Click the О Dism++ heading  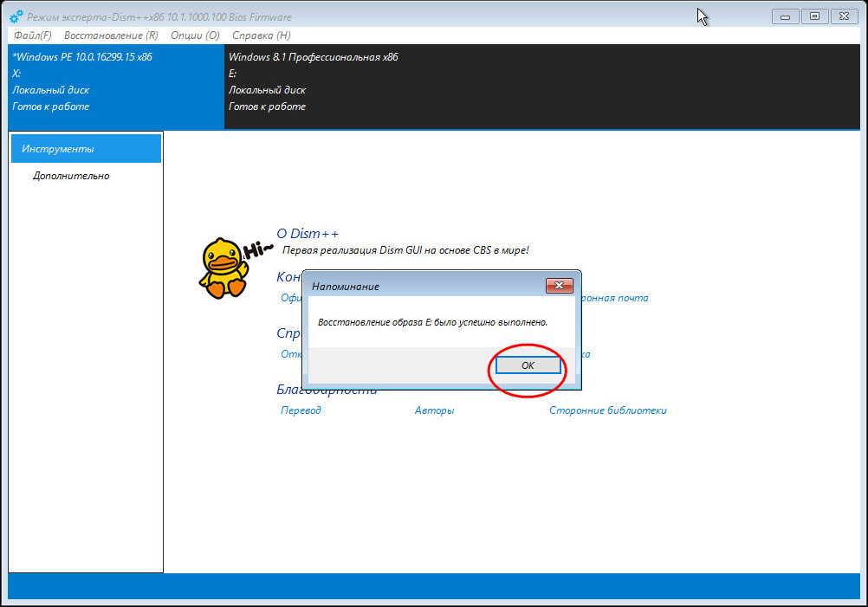coord(308,234)
